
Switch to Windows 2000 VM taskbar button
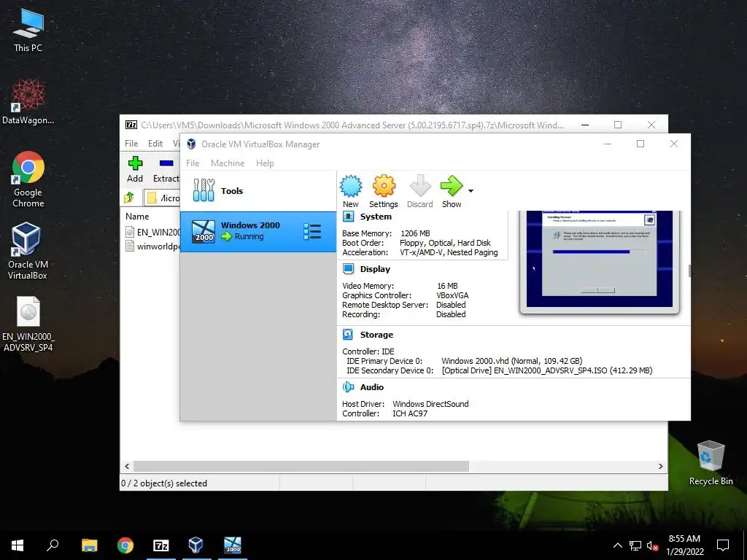pyautogui.click(x=233, y=545)
